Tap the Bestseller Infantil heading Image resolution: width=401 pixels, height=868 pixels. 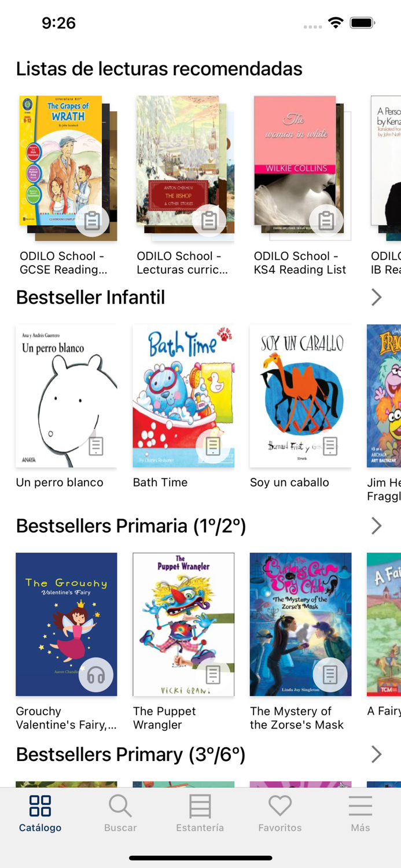click(90, 297)
